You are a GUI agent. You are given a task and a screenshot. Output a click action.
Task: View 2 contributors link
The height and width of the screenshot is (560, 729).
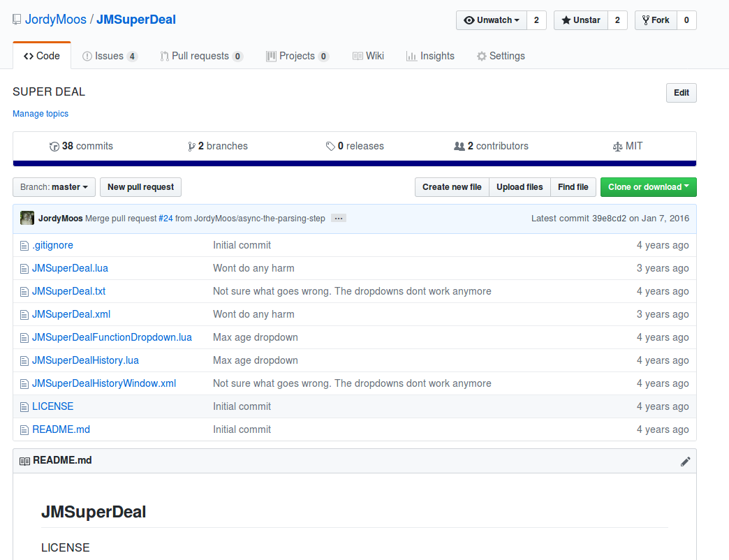click(491, 146)
